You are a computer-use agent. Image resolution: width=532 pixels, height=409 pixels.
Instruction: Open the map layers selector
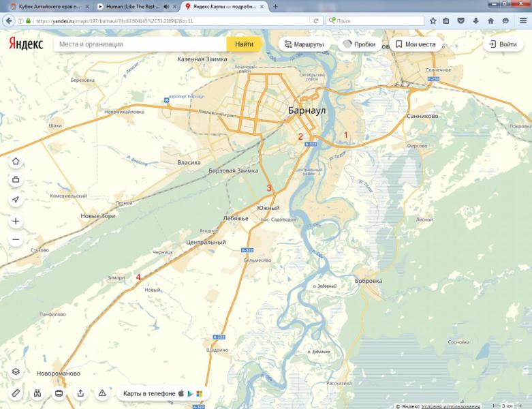(16, 372)
